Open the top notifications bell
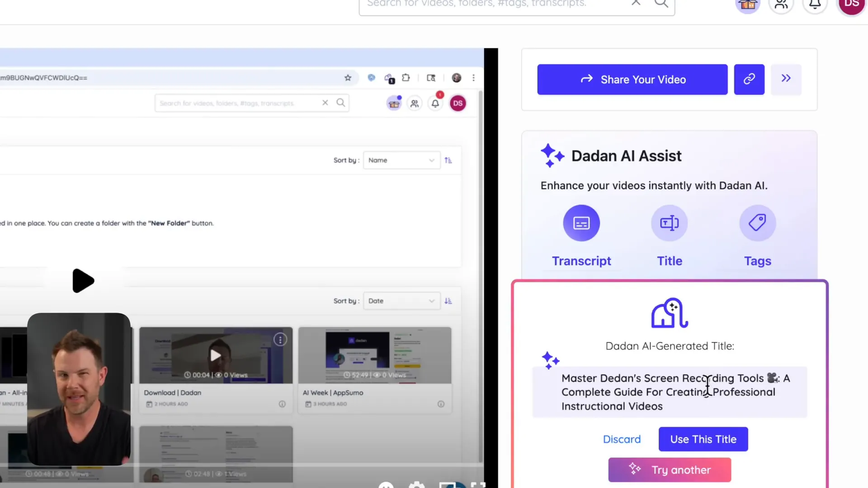 coord(815,5)
